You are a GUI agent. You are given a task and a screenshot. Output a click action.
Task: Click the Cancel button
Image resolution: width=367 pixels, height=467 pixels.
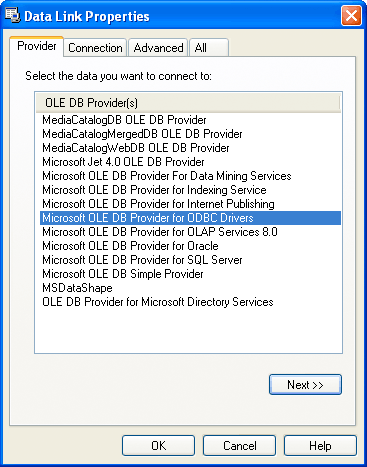click(x=239, y=446)
